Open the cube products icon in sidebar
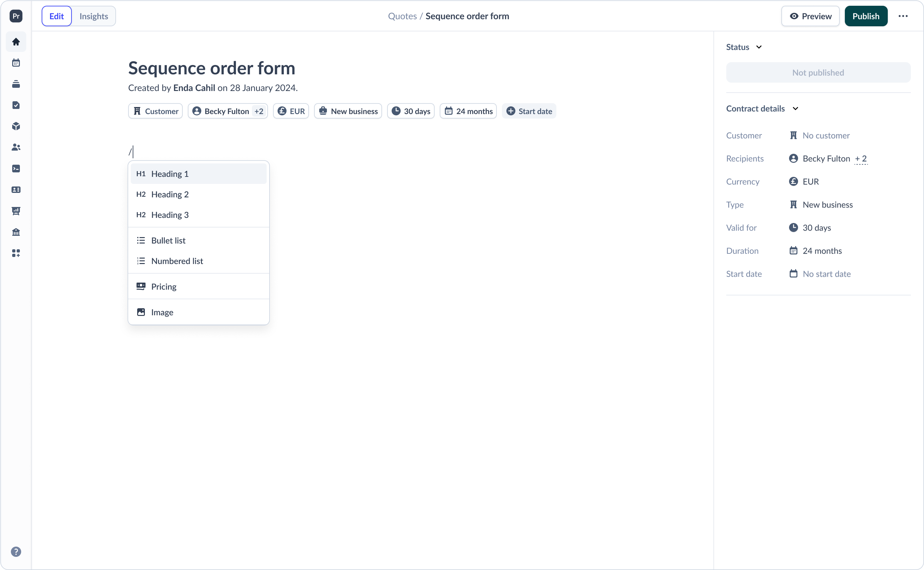The height and width of the screenshot is (570, 924). 16,126
